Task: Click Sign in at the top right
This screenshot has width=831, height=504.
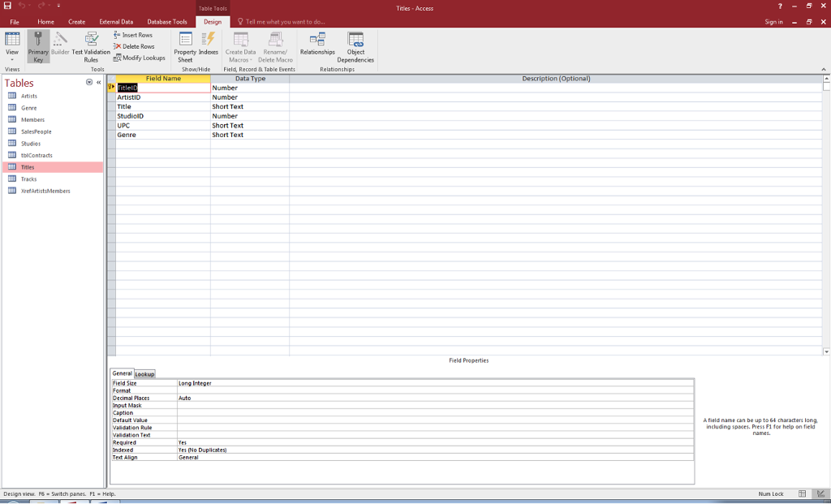Action: click(773, 22)
